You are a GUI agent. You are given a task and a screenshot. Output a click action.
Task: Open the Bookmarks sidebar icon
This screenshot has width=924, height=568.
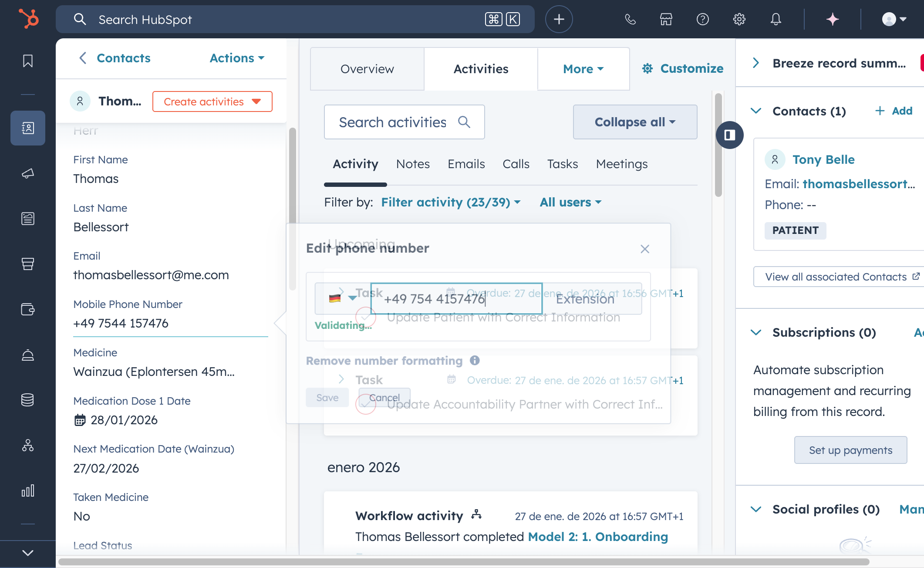point(28,61)
